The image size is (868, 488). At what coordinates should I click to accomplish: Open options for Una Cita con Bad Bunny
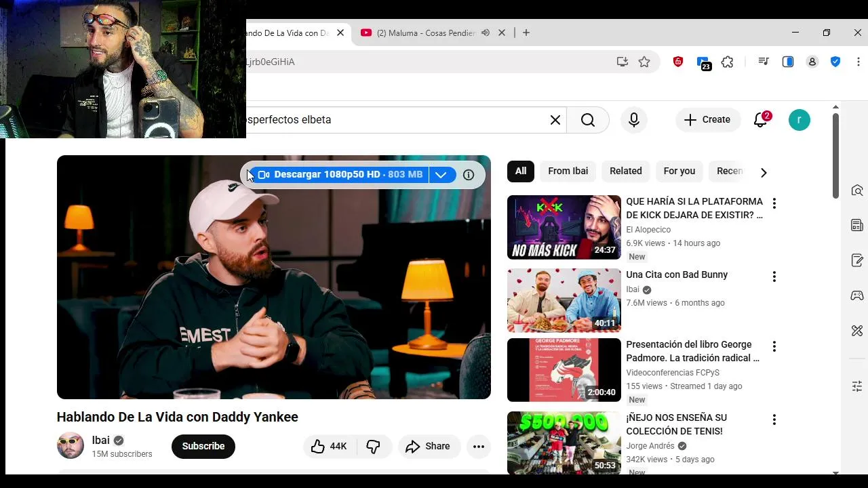tap(774, 277)
